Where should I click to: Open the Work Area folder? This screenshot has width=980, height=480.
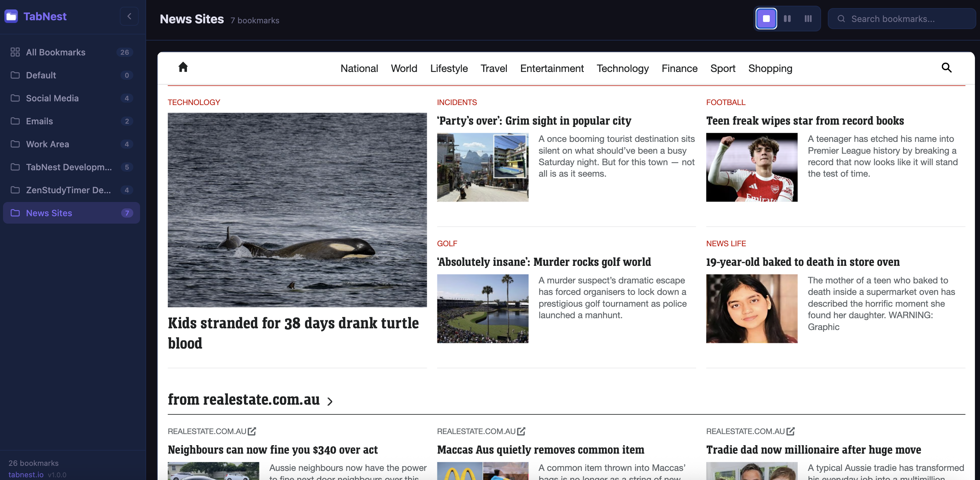pos(47,144)
